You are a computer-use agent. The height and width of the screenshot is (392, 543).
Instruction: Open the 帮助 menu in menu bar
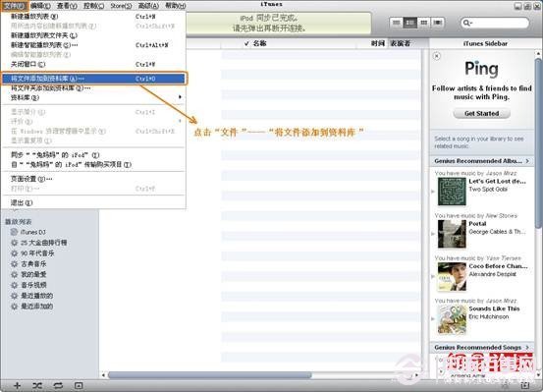[175, 6]
